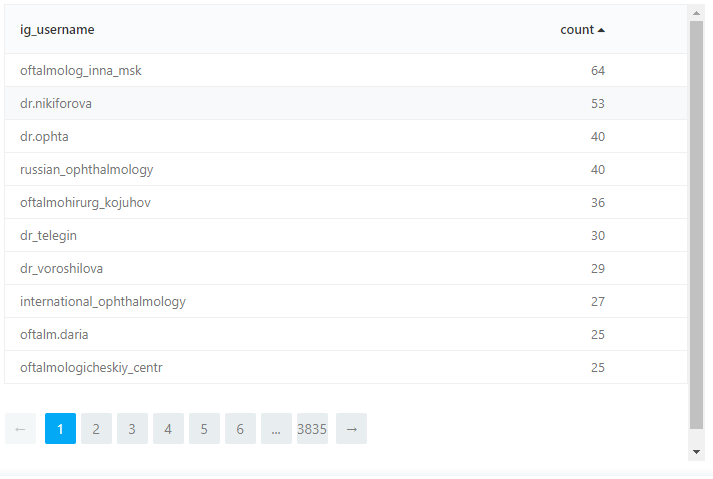Click the previous page arrow
713x479 pixels.
20,429
